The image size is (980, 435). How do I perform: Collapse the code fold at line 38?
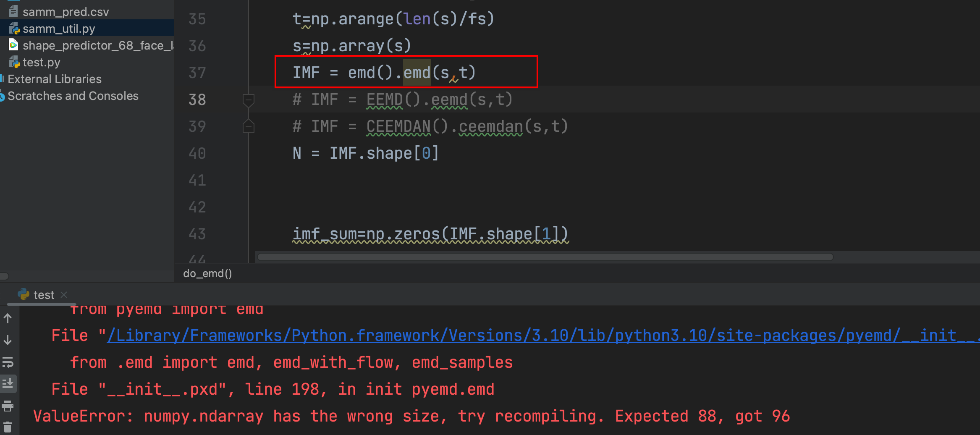248,100
